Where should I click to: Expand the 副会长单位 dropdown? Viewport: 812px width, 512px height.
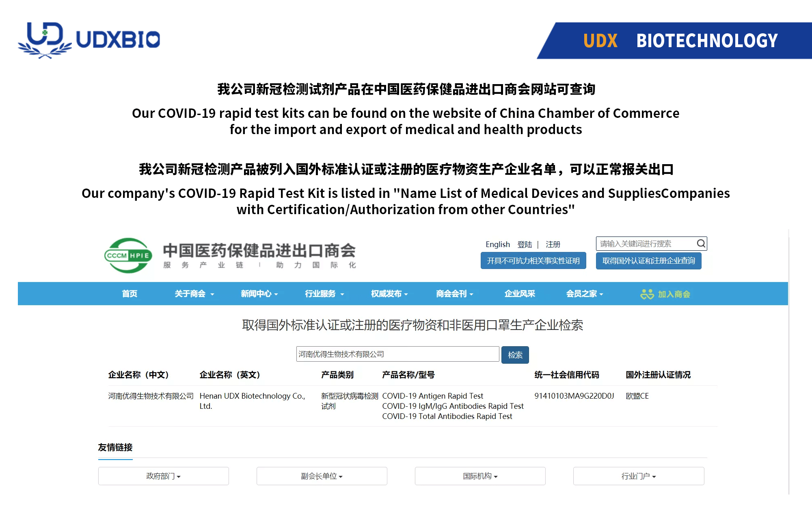point(322,476)
